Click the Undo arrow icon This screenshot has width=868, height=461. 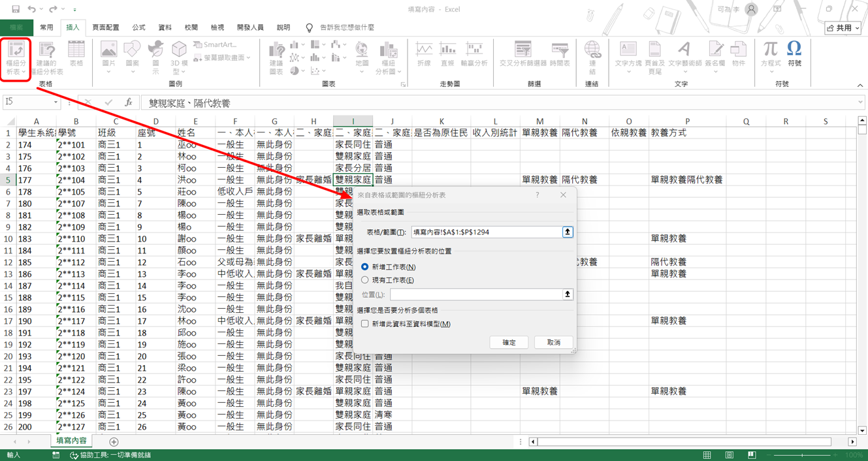click(x=31, y=9)
